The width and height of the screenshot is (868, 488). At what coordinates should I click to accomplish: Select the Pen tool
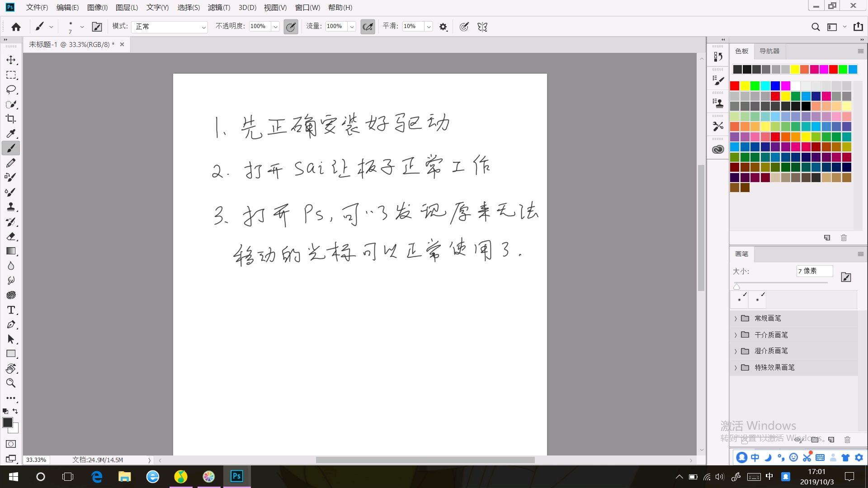tap(11, 324)
